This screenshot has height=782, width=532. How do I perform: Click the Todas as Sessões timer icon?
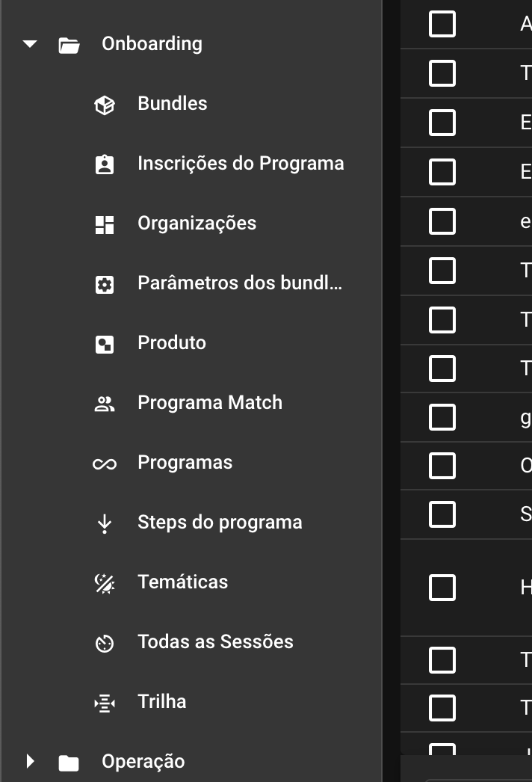pyautogui.click(x=104, y=644)
